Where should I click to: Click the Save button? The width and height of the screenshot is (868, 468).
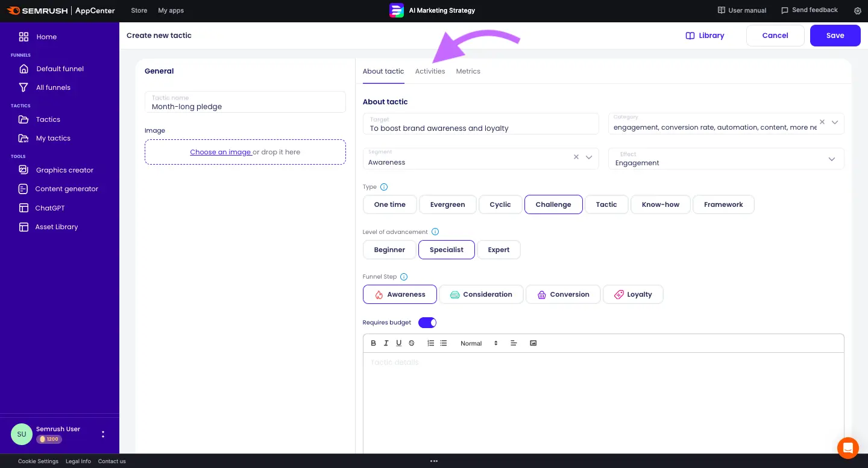(x=835, y=36)
